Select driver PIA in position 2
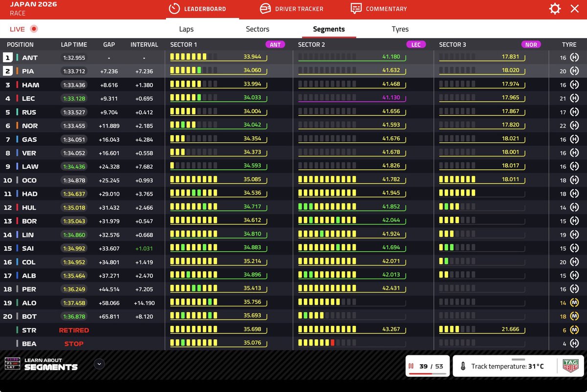 [x=28, y=71]
